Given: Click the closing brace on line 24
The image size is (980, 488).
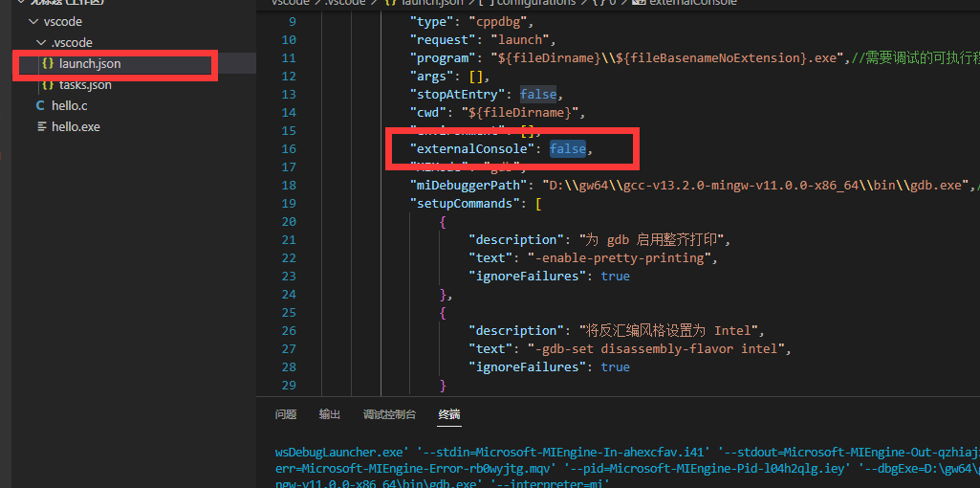Looking at the screenshot, I should [x=443, y=294].
